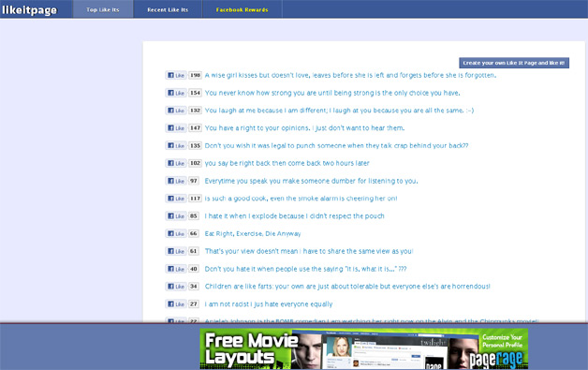Screen dimensions: 588x370
Task: Click Create your own Like It Page button
Action: click(x=514, y=63)
